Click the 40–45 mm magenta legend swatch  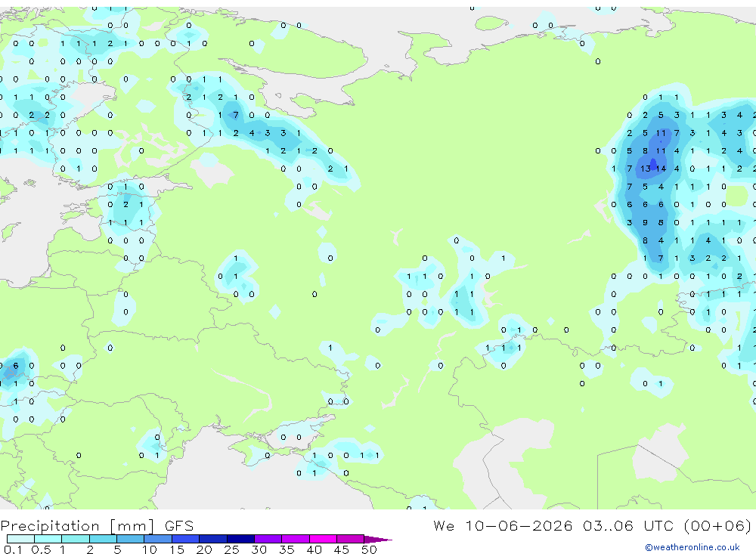click(x=323, y=539)
